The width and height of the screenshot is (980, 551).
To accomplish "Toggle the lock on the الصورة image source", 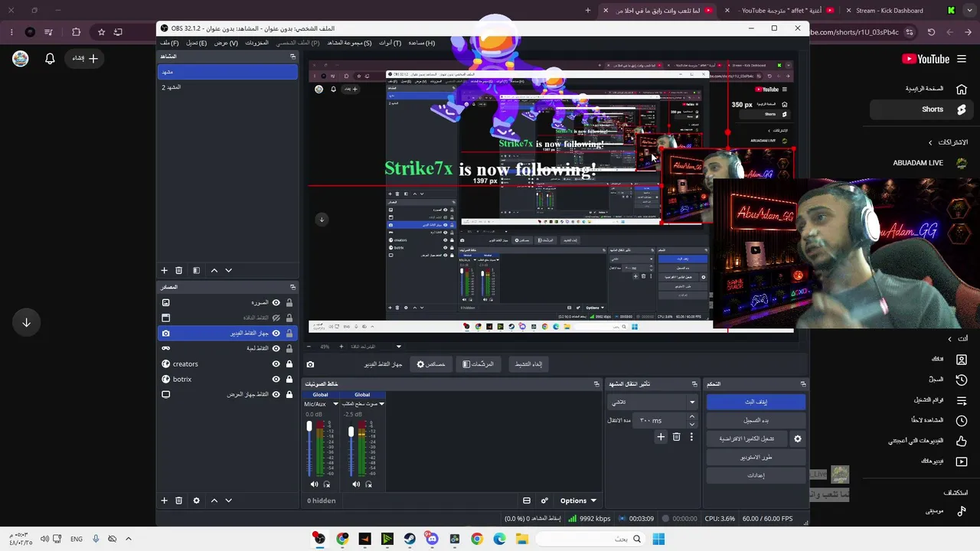I will pos(289,302).
